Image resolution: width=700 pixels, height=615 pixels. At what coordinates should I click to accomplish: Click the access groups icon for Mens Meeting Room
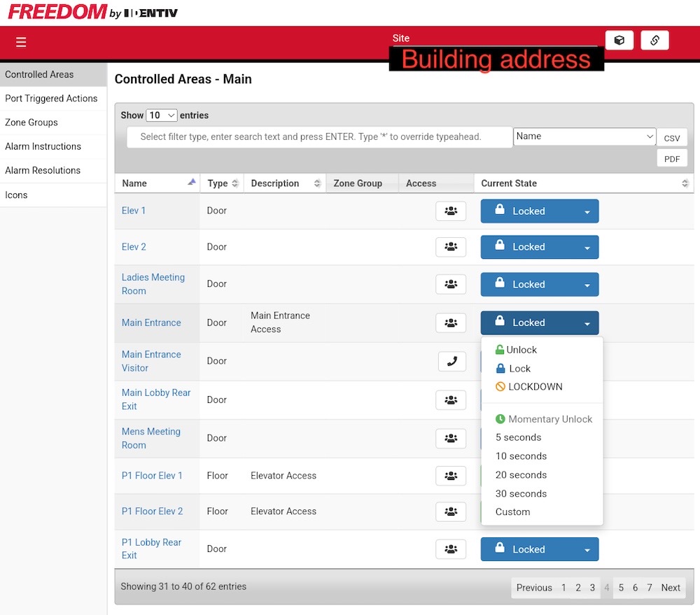pyautogui.click(x=451, y=438)
